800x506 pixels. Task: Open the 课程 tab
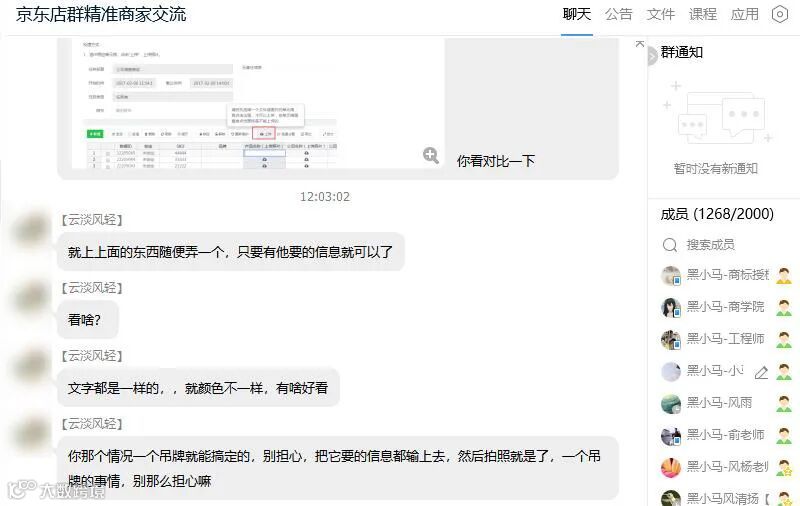point(703,14)
